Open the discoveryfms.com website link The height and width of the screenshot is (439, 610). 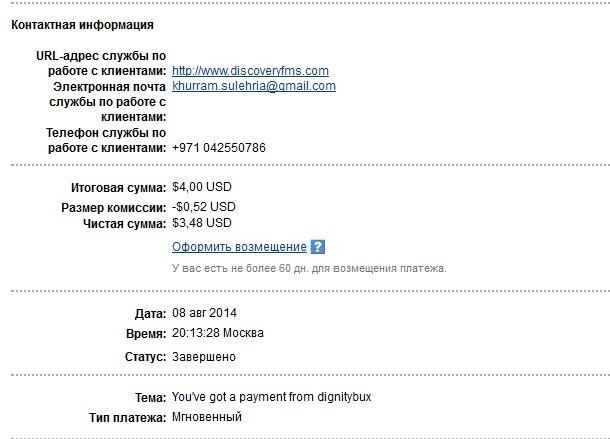250,71
